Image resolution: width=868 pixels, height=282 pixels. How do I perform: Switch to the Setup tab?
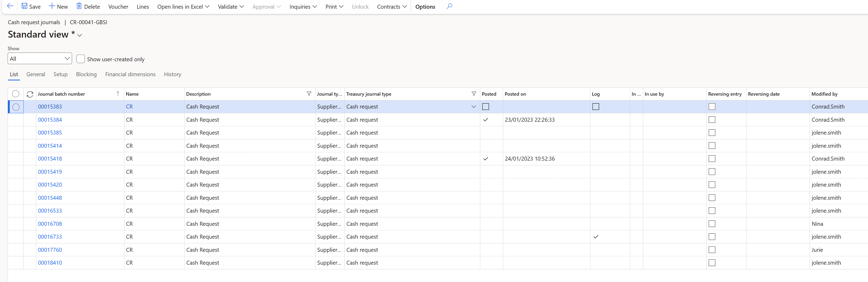coord(61,74)
